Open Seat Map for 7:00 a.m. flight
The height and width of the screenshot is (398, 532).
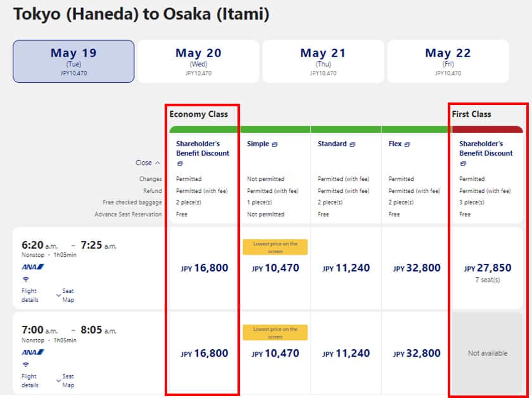click(x=66, y=380)
